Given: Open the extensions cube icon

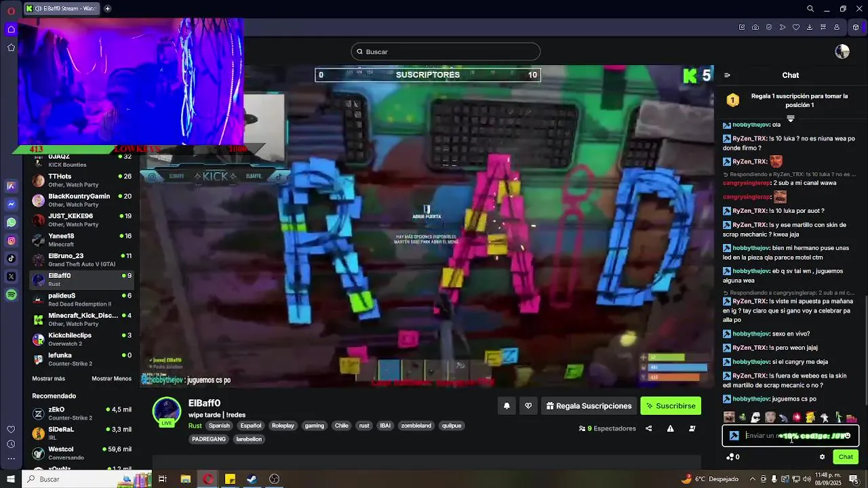Looking at the screenshot, I should click(x=856, y=27).
